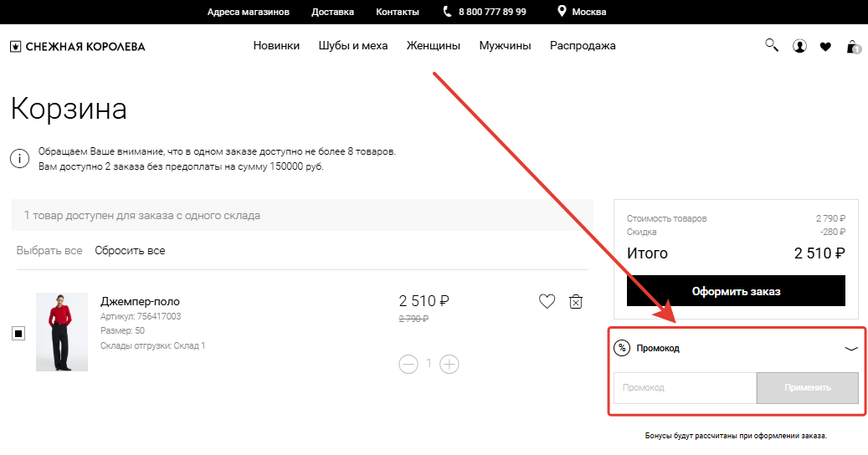Screen dimensions: 868x455
Task: Click Склады отгрузки: Склад 1 text
Action: click(x=153, y=345)
